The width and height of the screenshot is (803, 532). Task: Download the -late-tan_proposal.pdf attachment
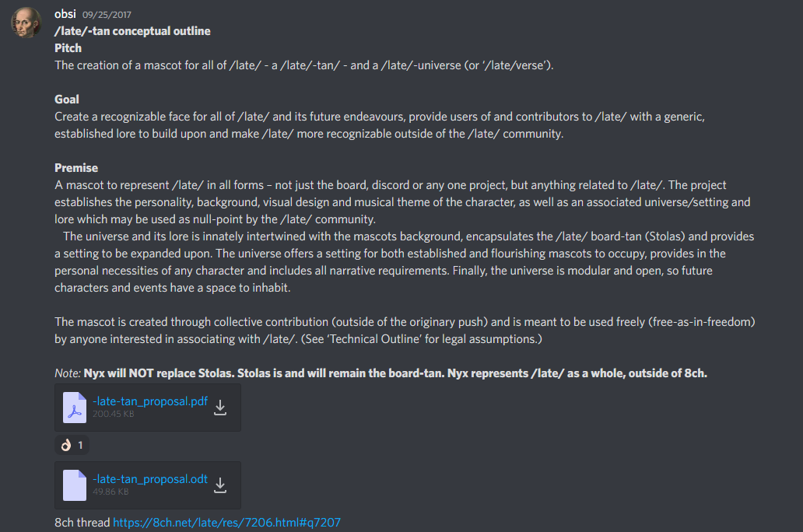pyautogui.click(x=220, y=408)
